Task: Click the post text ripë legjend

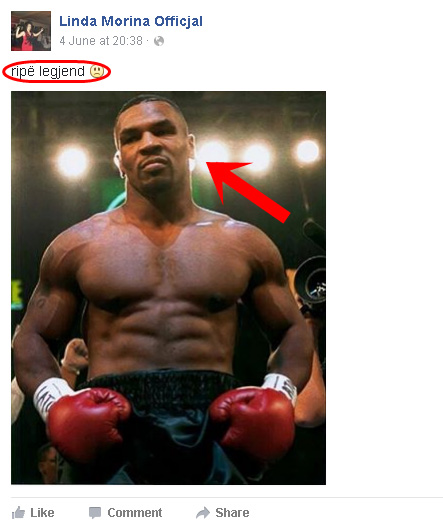Action: [48, 72]
